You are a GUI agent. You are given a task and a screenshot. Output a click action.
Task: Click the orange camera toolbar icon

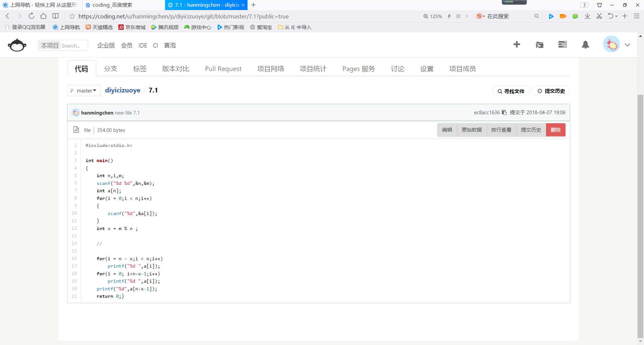click(563, 16)
